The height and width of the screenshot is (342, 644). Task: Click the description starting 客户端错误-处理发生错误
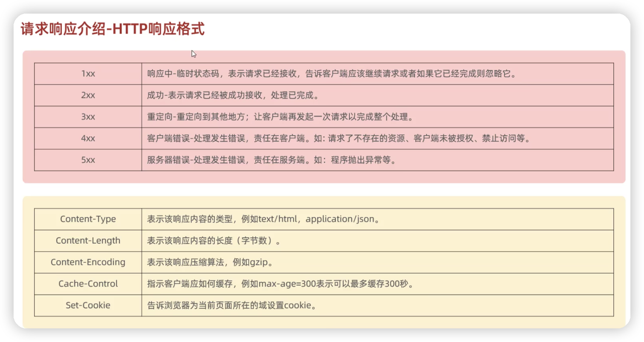(339, 138)
